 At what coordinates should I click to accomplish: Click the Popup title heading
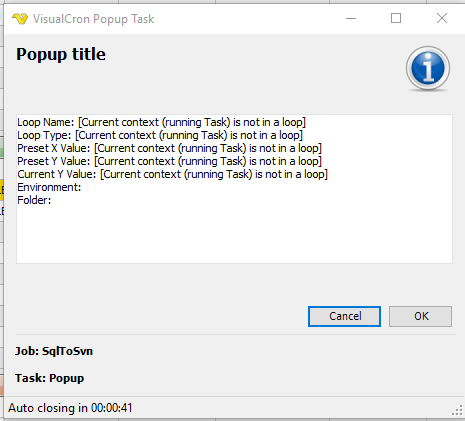[x=61, y=55]
